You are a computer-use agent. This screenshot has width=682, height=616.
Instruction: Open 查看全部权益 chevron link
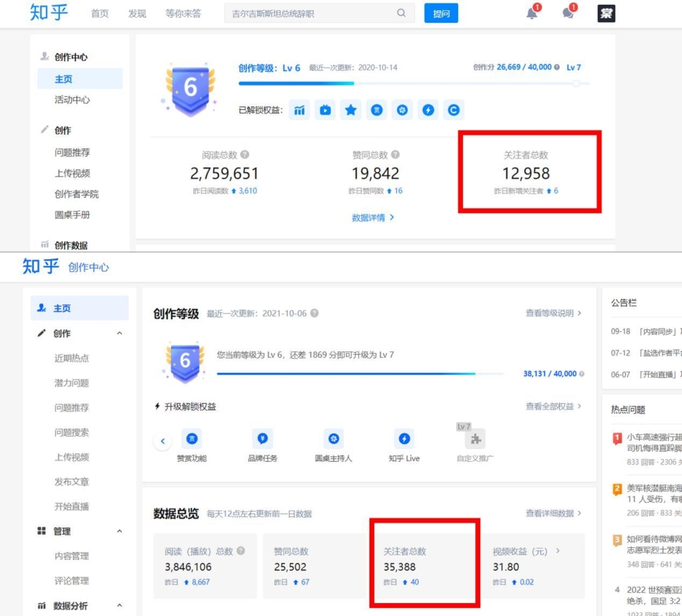553,406
